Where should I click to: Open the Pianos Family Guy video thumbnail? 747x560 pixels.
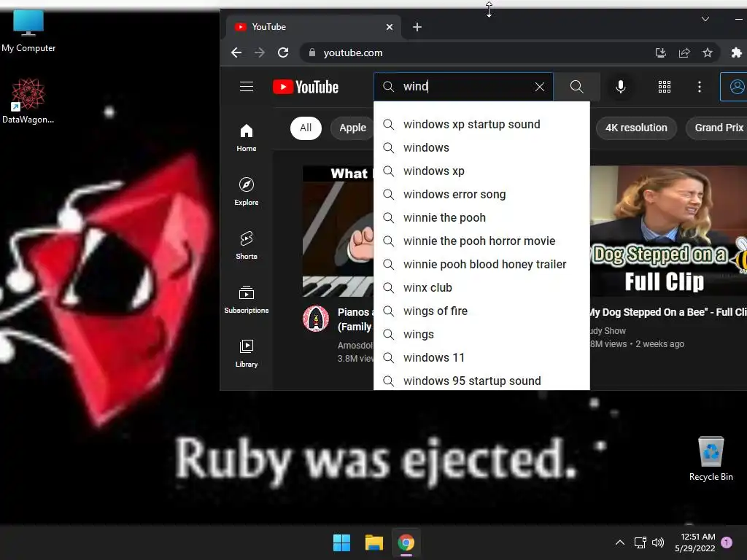click(x=338, y=231)
